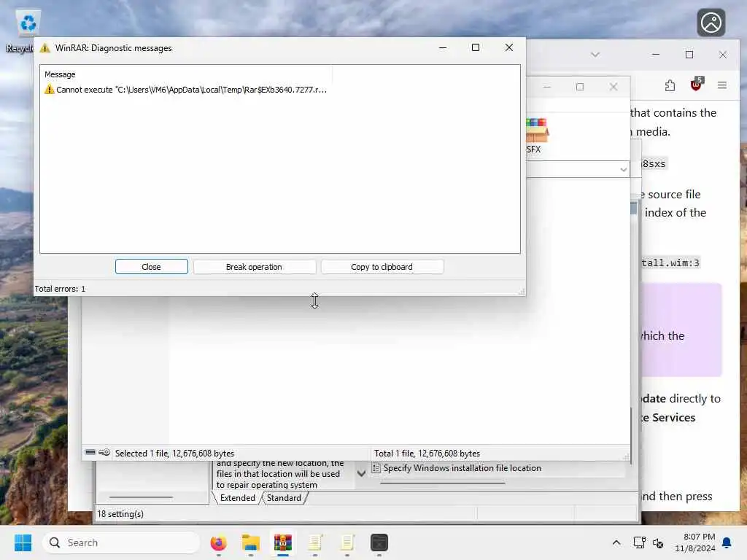Click the muted volume icon in the system tray

point(658,542)
